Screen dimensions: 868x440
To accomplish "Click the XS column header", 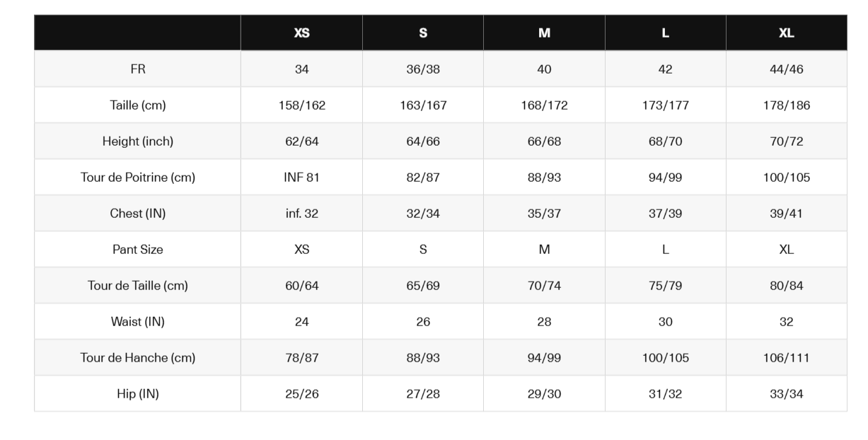I will [x=301, y=33].
